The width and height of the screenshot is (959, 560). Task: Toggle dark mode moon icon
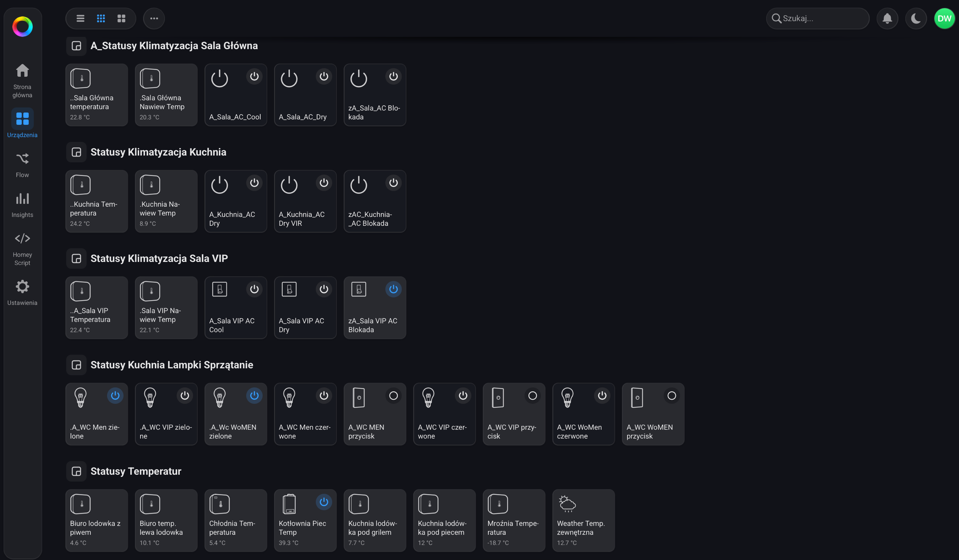pos(916,18)
